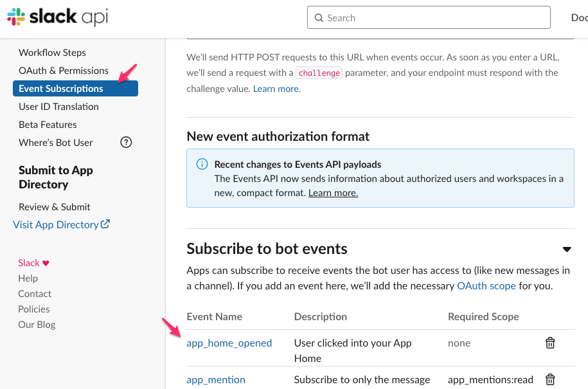Select Event Subscriptions in the sidebar

tap(60, 88)
